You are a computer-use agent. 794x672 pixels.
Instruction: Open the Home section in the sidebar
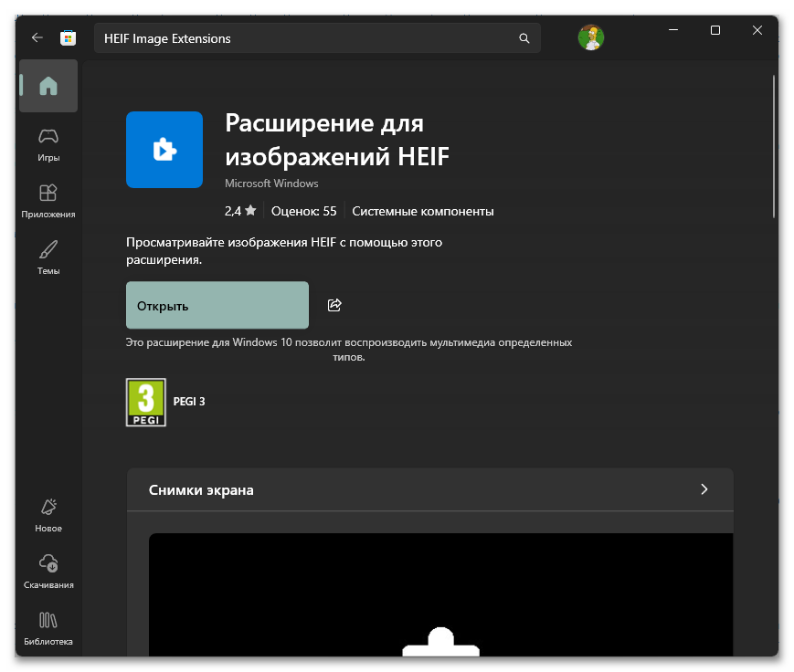[48, 85]
